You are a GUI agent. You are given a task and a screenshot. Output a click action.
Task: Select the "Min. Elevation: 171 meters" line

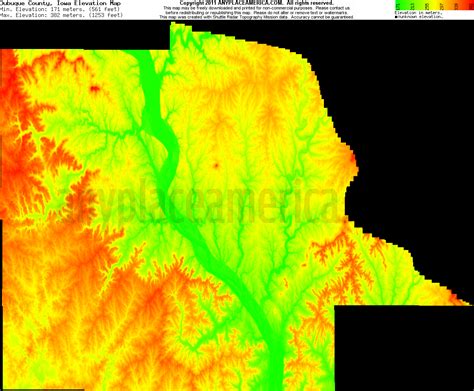pos(61,9)
